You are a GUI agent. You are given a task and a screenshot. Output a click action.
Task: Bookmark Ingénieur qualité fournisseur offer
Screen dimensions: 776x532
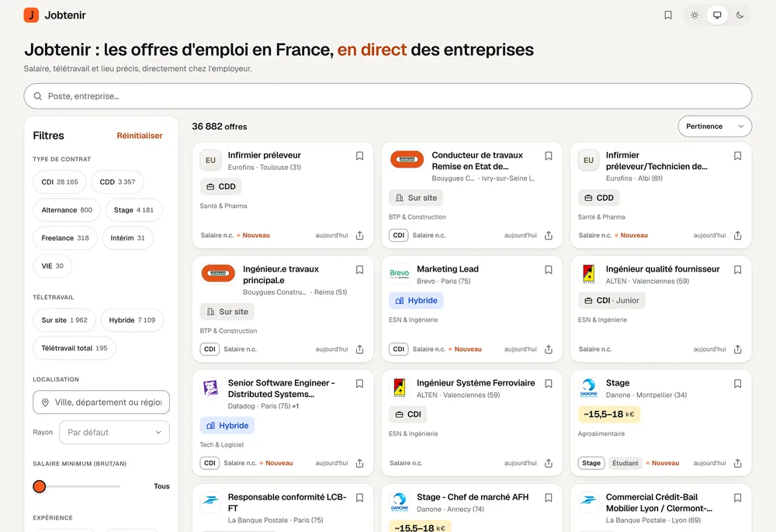(737, 269)
